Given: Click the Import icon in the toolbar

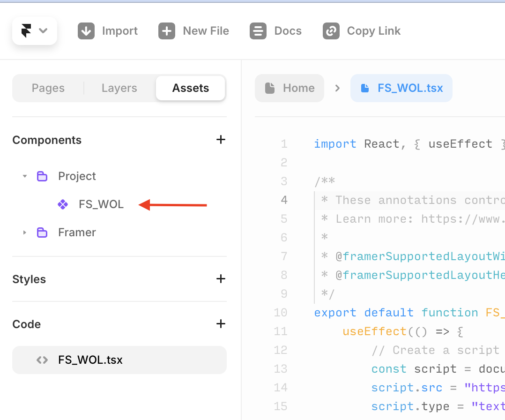Looking at the screenshot, I should point(86,30).
